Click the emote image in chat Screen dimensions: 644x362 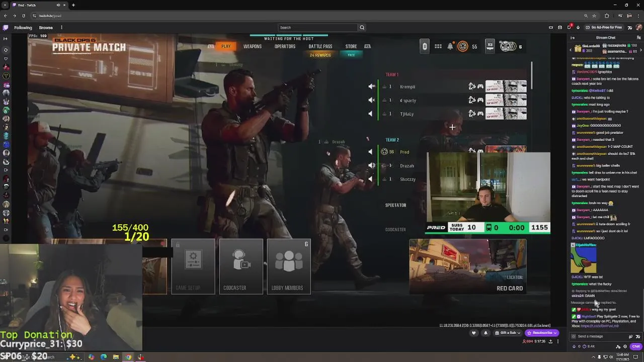[x=584, y=260]
